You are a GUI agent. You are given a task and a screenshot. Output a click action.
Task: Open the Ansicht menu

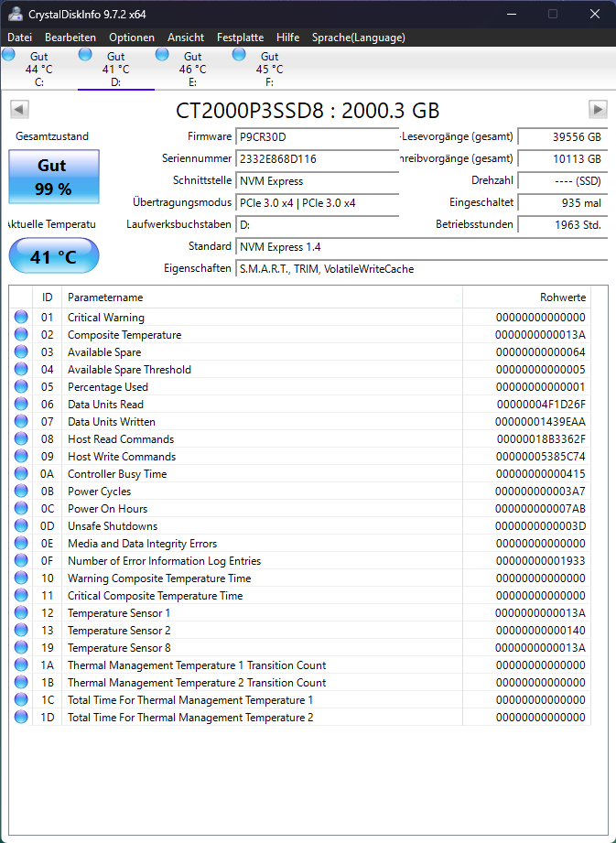(x=186, y=38)
